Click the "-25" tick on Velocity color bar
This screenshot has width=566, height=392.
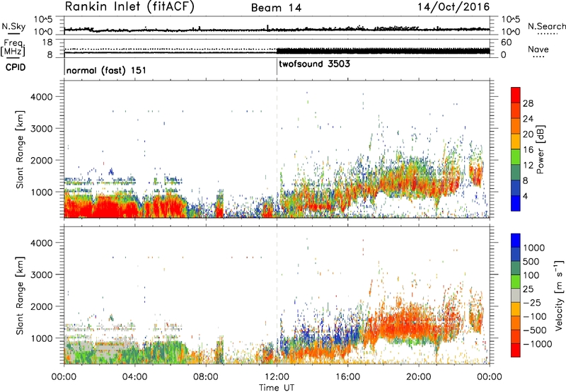(x=532, y=302)
